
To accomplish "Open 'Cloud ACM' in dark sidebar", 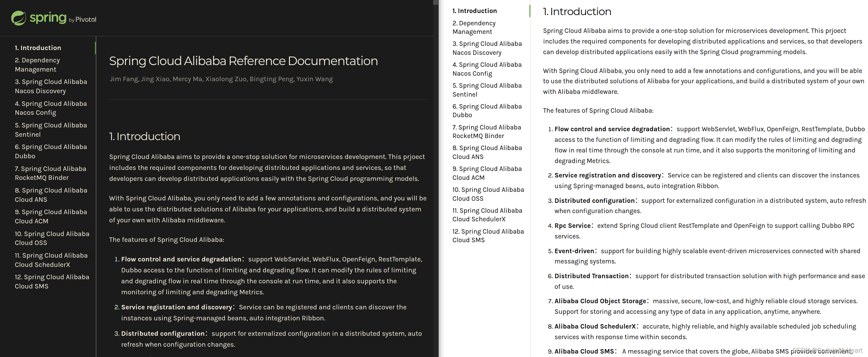I will (x=51, y=217).
